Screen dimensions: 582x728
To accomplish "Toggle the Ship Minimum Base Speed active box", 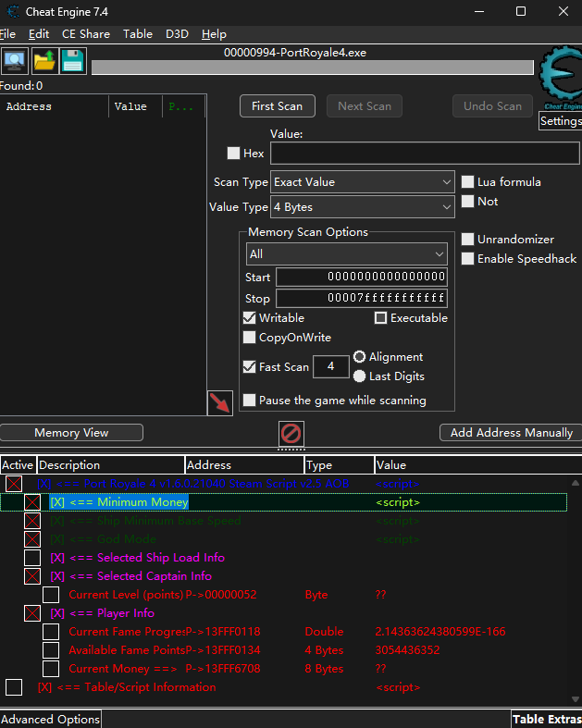I will pyautogui.click(x=32, y=521).
